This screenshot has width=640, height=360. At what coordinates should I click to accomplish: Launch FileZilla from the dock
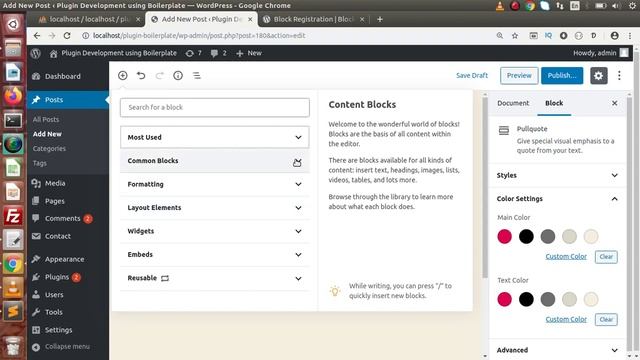click(13, 216)
